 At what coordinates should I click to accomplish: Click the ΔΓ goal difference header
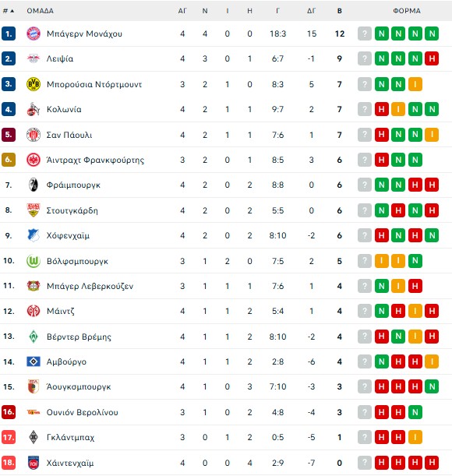click(312, 11)
